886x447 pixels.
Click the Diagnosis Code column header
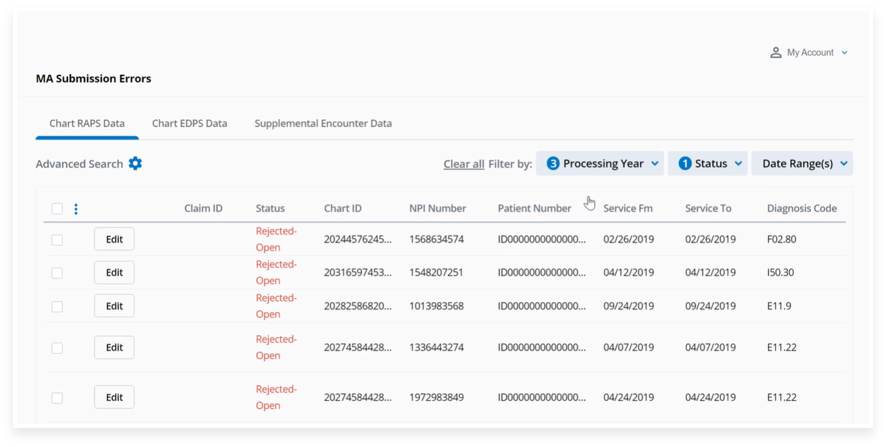pyautogui.click(x=801, y=209)
